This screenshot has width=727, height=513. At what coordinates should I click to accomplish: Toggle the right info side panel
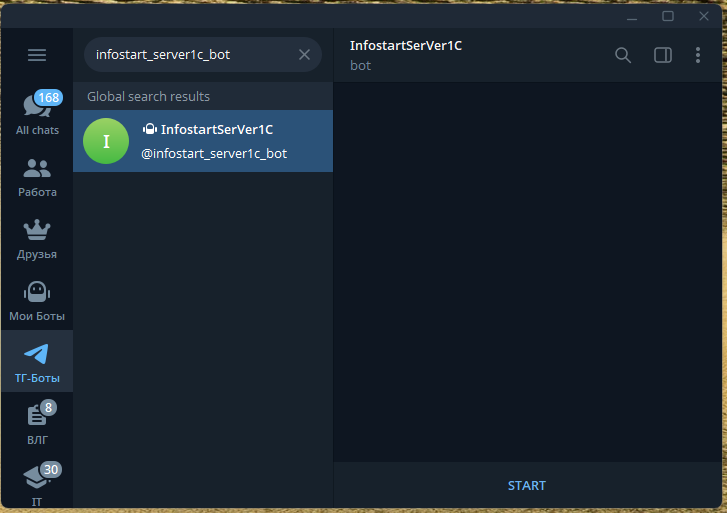[x=663, y=55]
